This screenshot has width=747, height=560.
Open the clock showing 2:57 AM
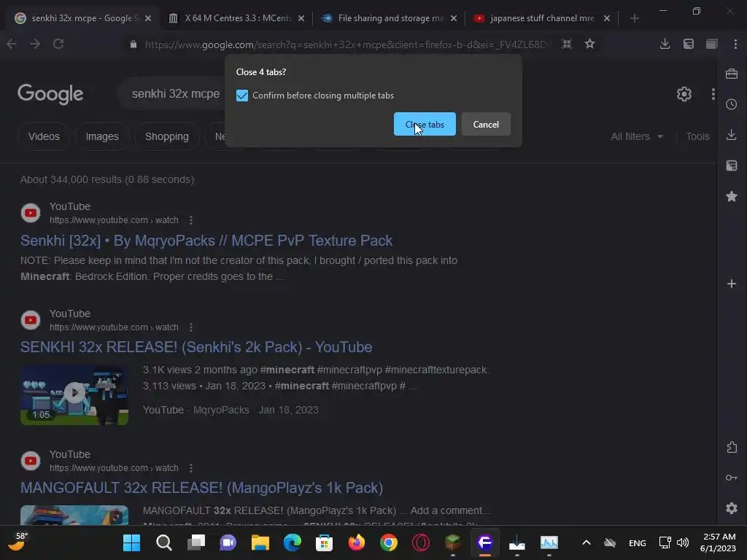pyautogui.click(x=718, y=542)
